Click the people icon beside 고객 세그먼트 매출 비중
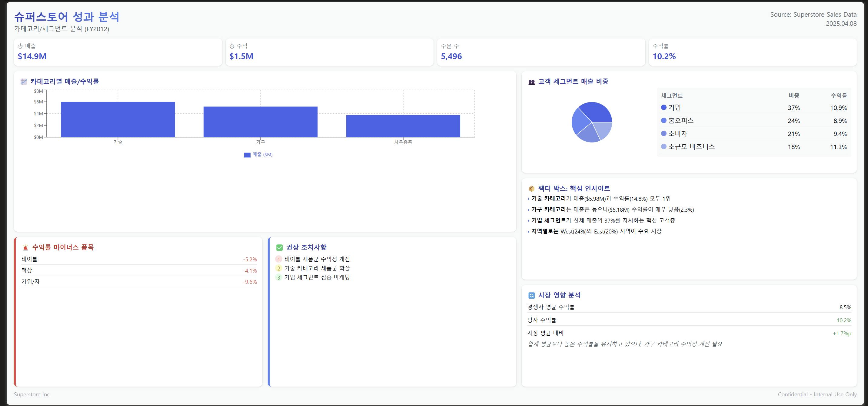 click(531, 82)
